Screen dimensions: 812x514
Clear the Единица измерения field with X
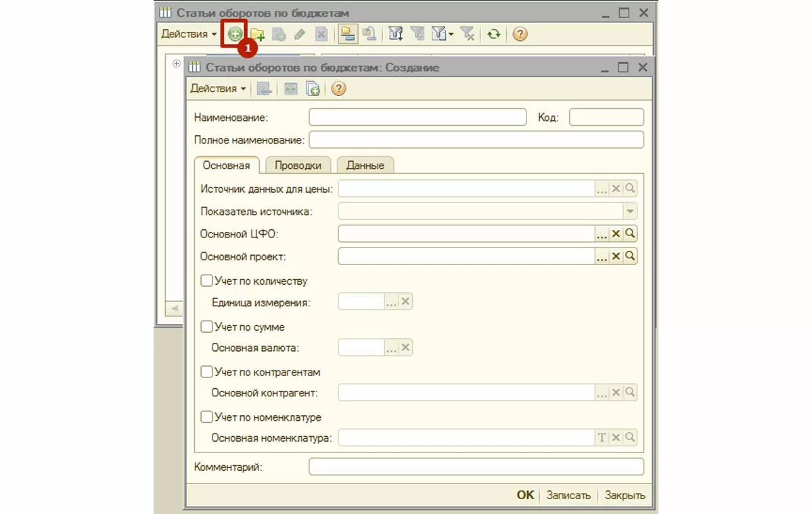point(405,302)
